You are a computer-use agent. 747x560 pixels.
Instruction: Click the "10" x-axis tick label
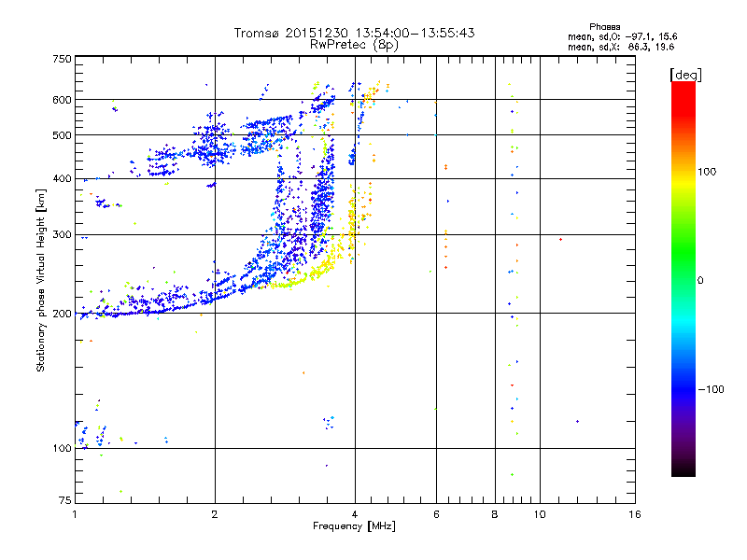[540, 514]
